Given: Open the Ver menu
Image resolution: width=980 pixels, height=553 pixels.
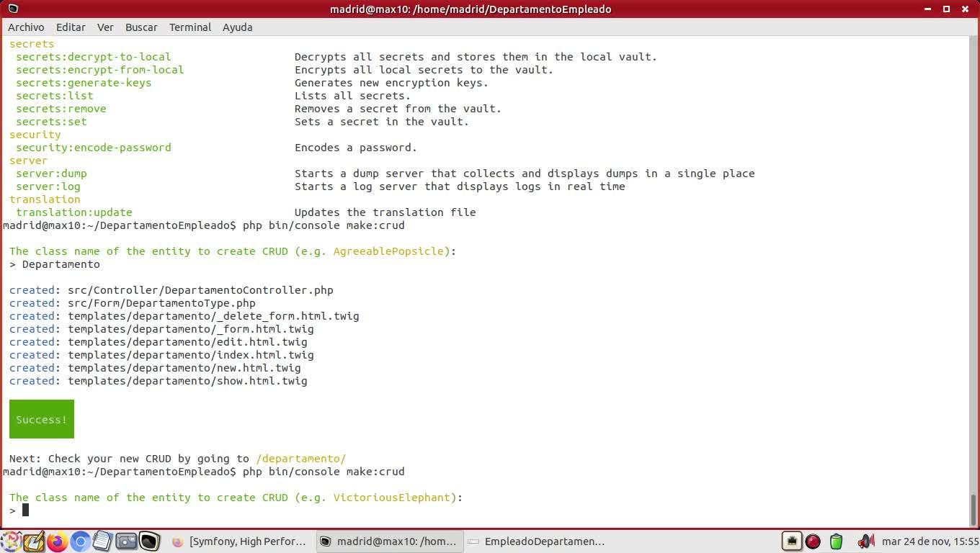Looking at the screenshot, I should tap(105, 27).
